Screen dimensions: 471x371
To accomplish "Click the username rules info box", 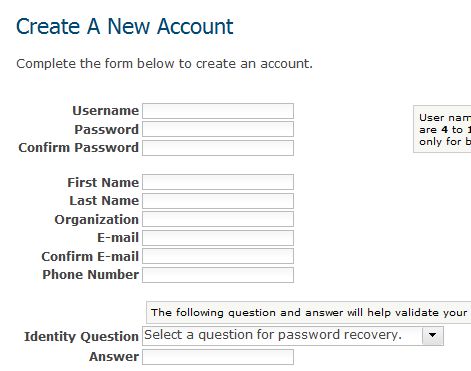I will 442,129.
